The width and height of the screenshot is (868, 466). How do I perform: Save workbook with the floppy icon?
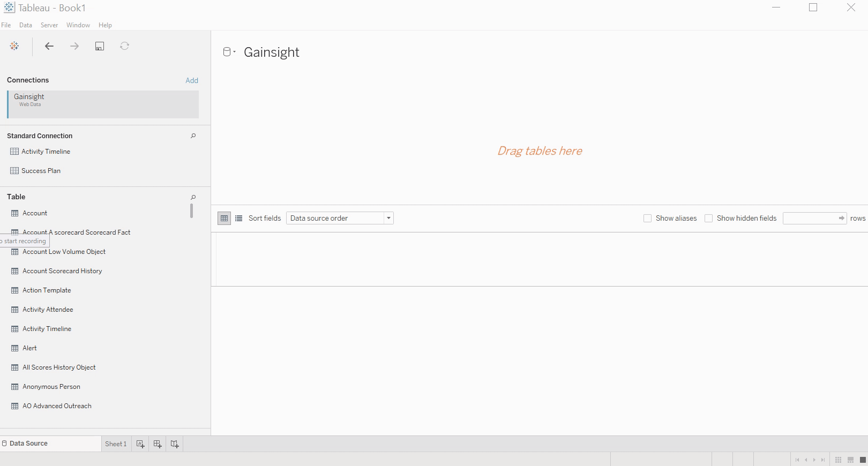pos(100,46)
